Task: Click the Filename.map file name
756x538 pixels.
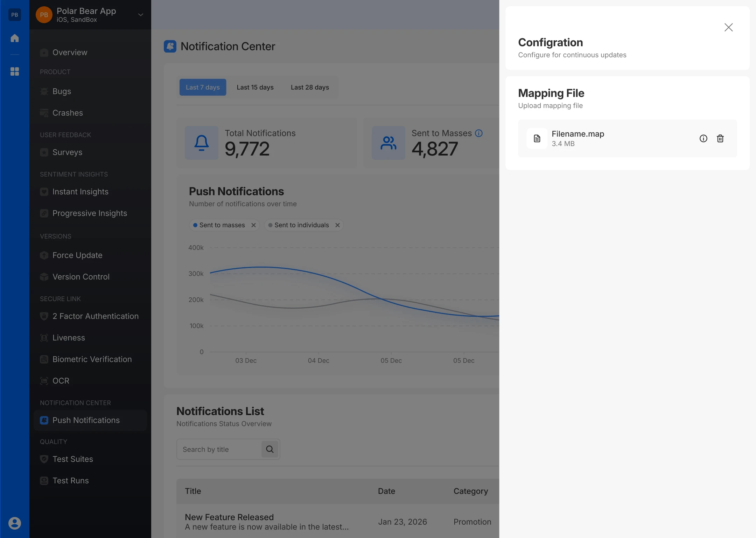Action: (578, 134)
